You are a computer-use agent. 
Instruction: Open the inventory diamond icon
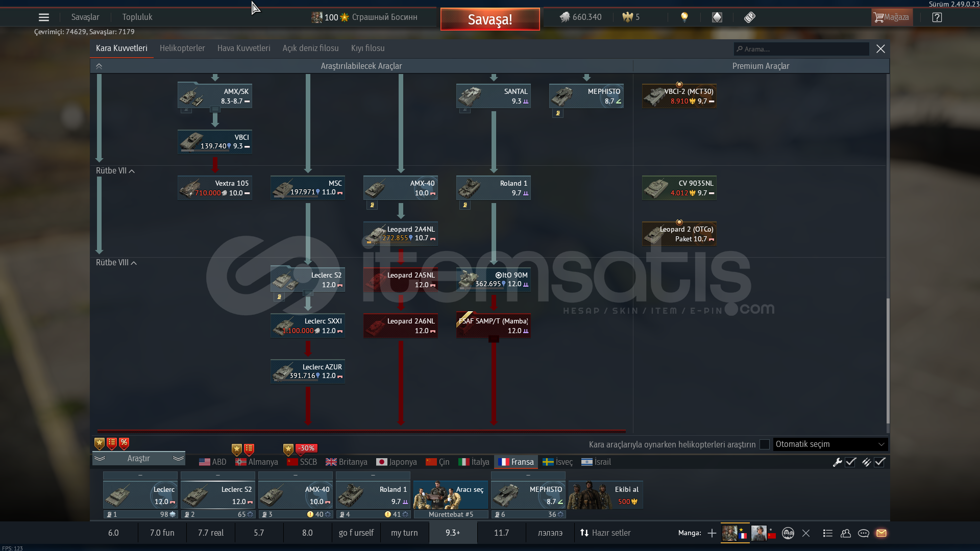[x=717, y=17]
